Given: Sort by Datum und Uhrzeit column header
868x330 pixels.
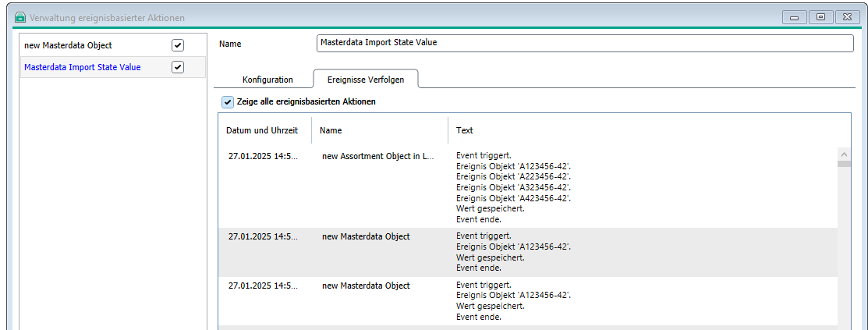Looking at the screenshot, I should [x=262, y=130].
